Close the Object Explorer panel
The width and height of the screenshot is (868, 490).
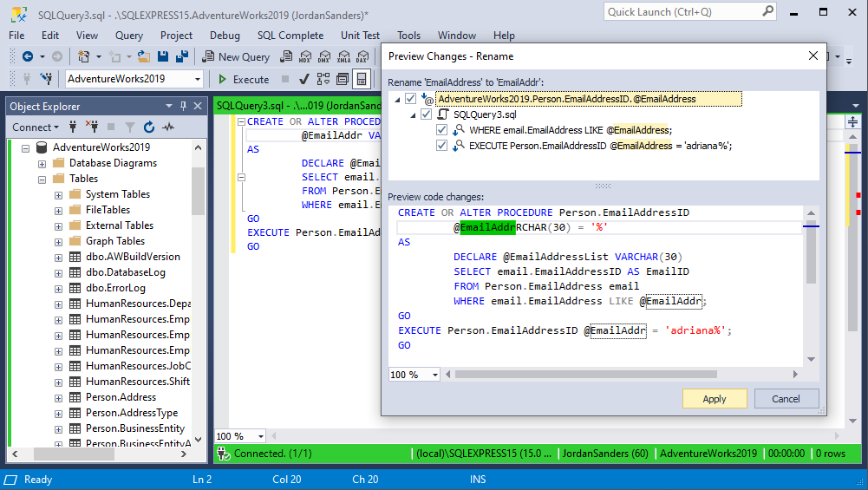click(198, 106)
